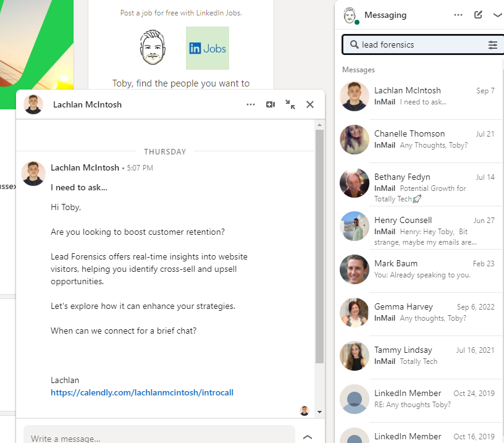Viewport: 504px width, 443px height.
Task: Start a video meeting in chat header
Action: [271, 104]
